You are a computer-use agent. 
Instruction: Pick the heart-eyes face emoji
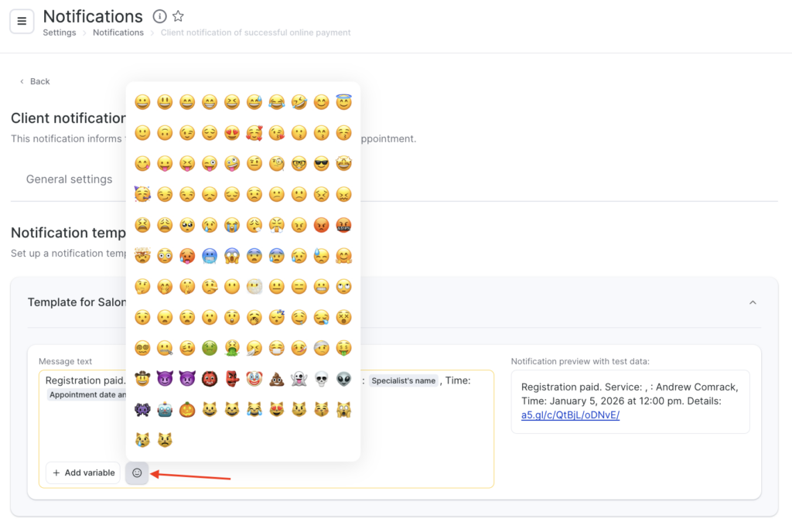click(231, 132)
